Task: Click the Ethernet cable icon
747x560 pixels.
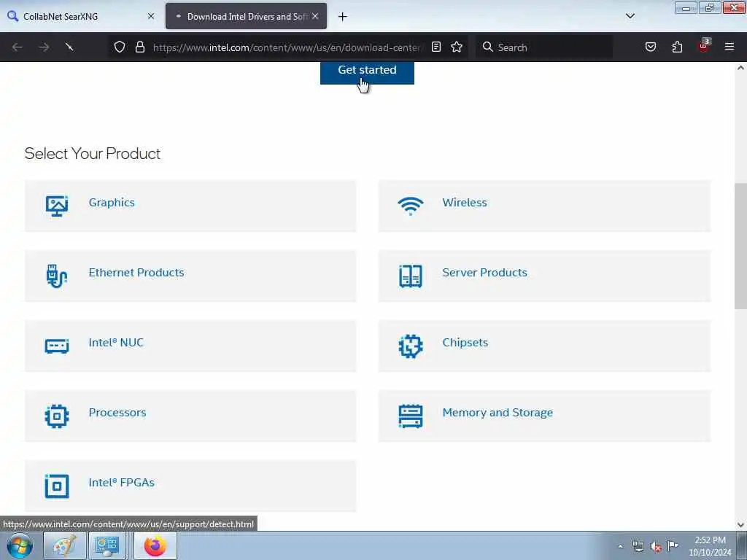Action: (57, 276)
